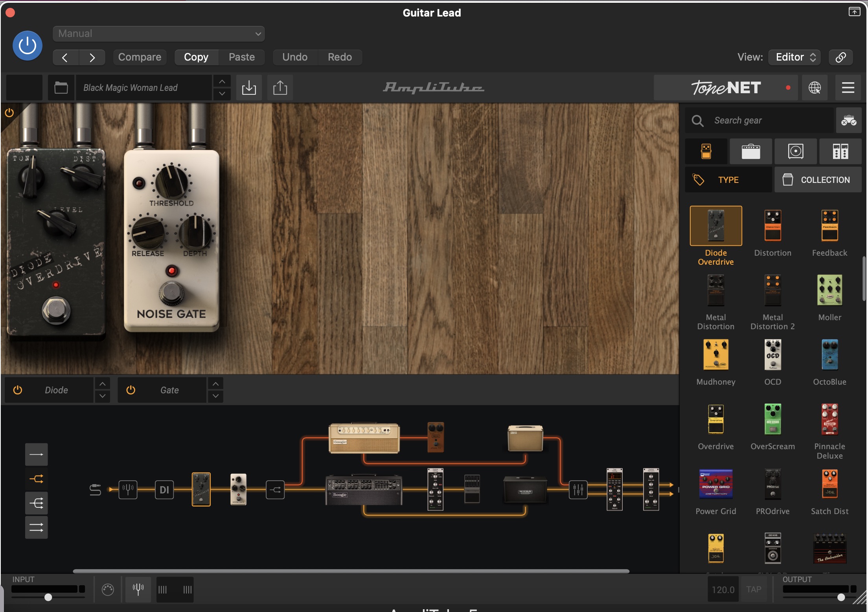Open the ToneNET panel
This screenshot has height=612, width=868.
[726, 87]
